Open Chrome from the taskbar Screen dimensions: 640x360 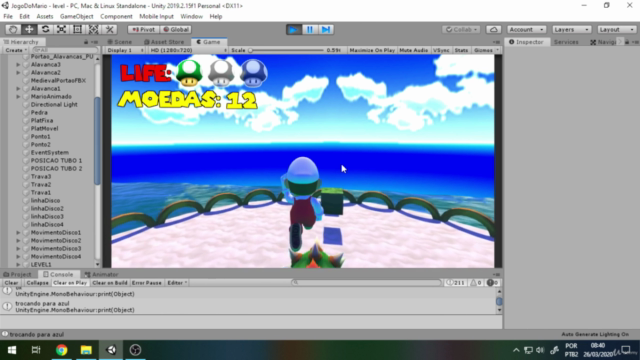click(x=62, y=350)
